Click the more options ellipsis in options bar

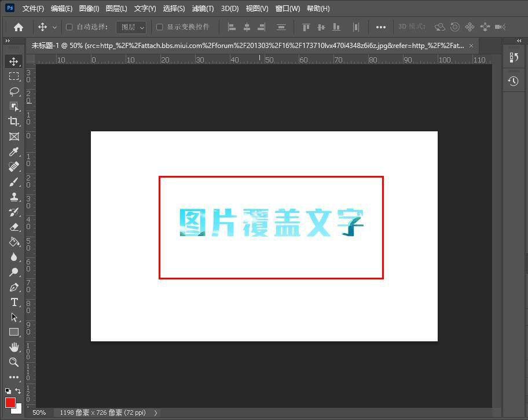point(381,27)
